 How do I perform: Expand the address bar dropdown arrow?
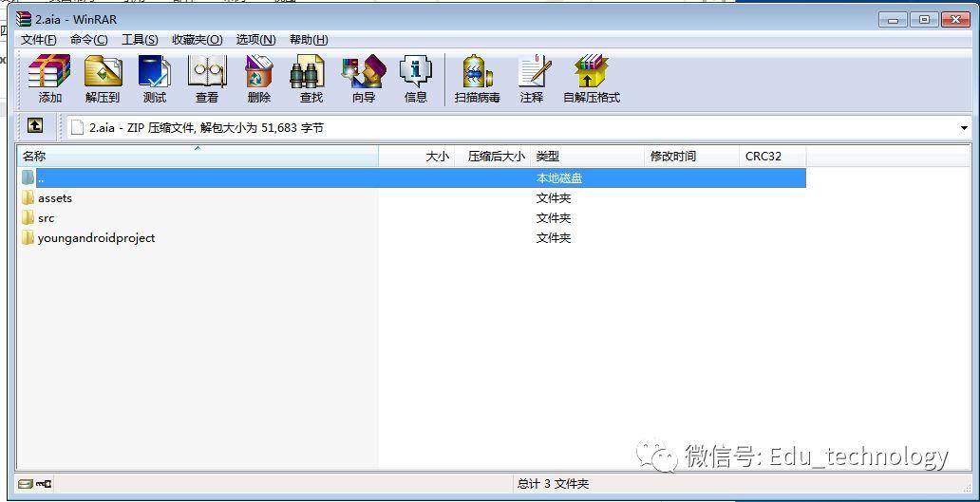(x=964, y=129)
